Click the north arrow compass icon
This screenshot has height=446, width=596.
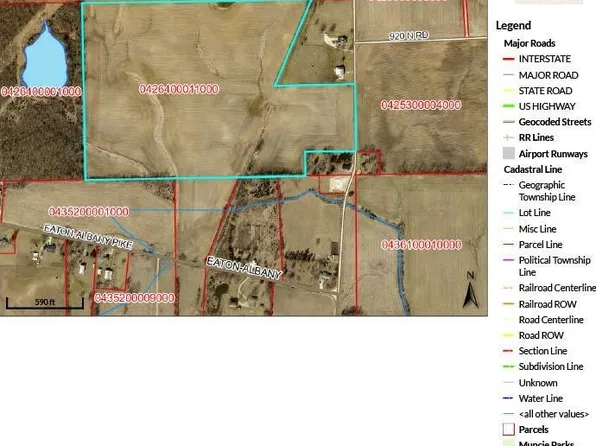pos(470,289)
